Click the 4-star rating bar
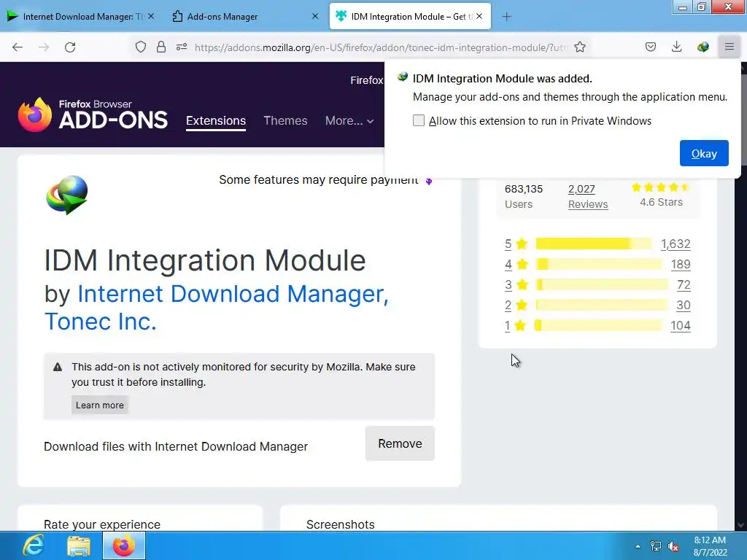 [x=599, y=264]
